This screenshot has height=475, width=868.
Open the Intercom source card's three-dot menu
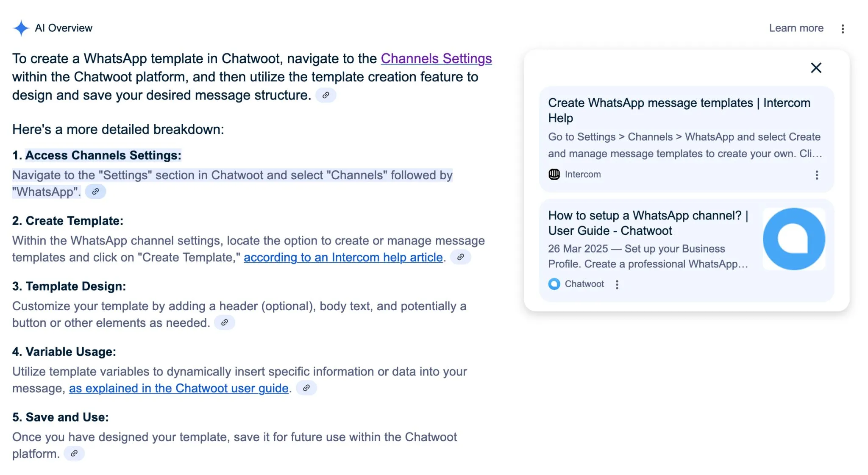[817, 175]
